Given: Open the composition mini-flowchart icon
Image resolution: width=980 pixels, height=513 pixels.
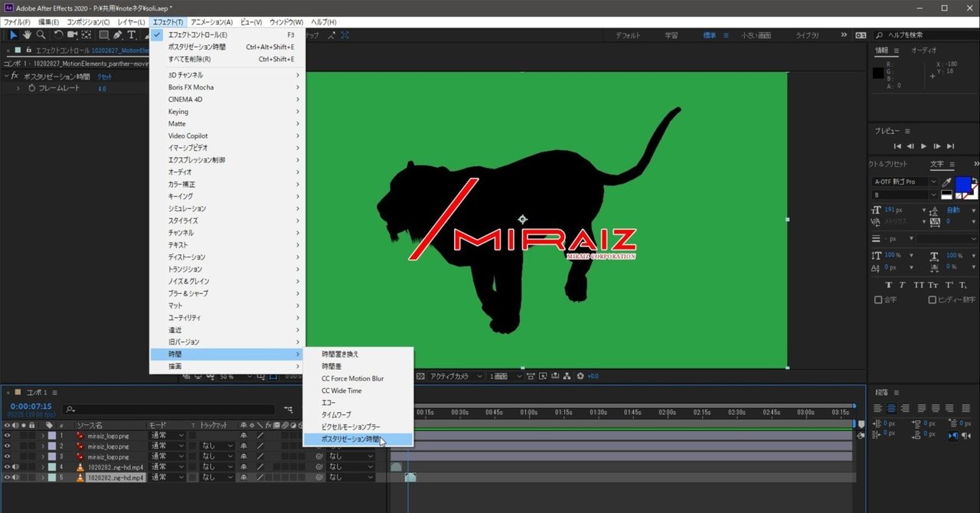Looking at the screenshot, I should pyautogui.click(x=288, y=410).
